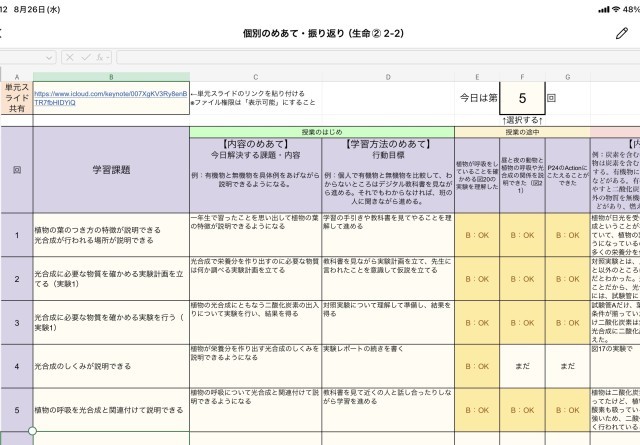Select row 3 method cell 対照実験について理解して
Screen dimensions: 640x445
click(388, 323)
